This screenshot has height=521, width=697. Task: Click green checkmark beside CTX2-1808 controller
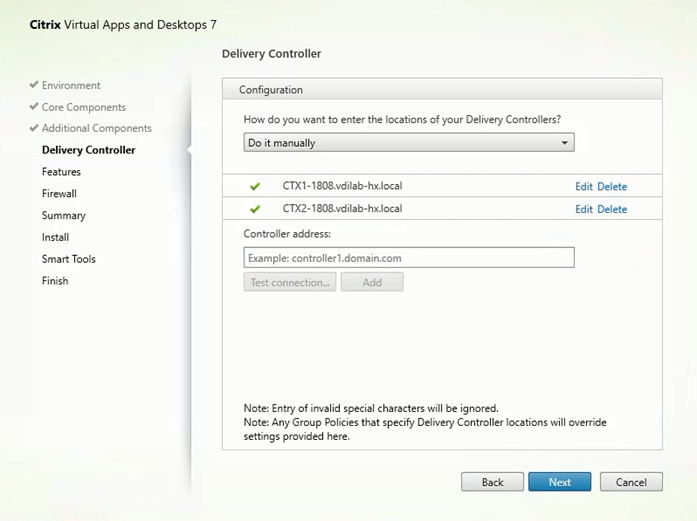(255, 209)
